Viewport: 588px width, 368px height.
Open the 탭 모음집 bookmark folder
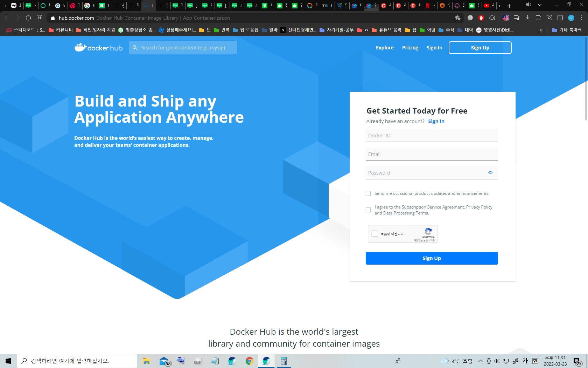[245, 30]
